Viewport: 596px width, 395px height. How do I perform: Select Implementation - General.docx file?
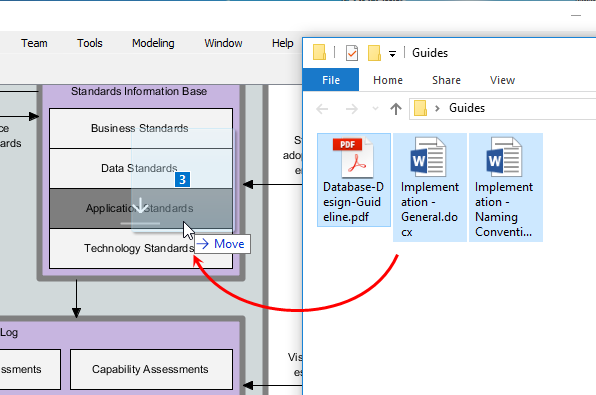point(430,187)
